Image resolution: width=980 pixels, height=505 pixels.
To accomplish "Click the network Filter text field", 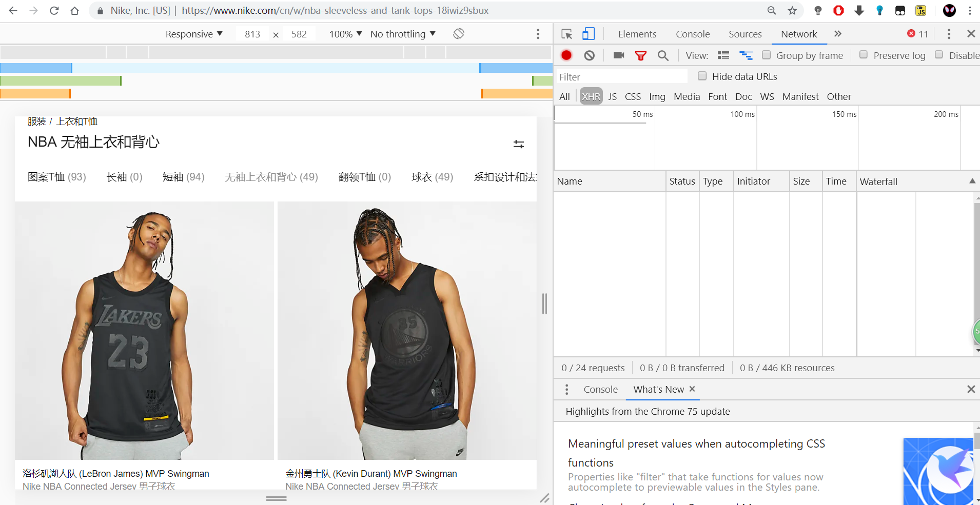I will point(621,77).
